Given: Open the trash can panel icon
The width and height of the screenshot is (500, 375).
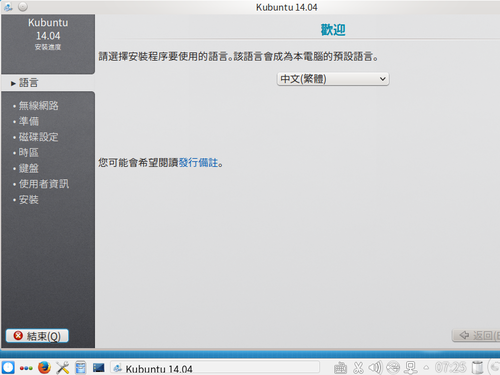Looking at the screenshot, I should [x=477, y=368].
